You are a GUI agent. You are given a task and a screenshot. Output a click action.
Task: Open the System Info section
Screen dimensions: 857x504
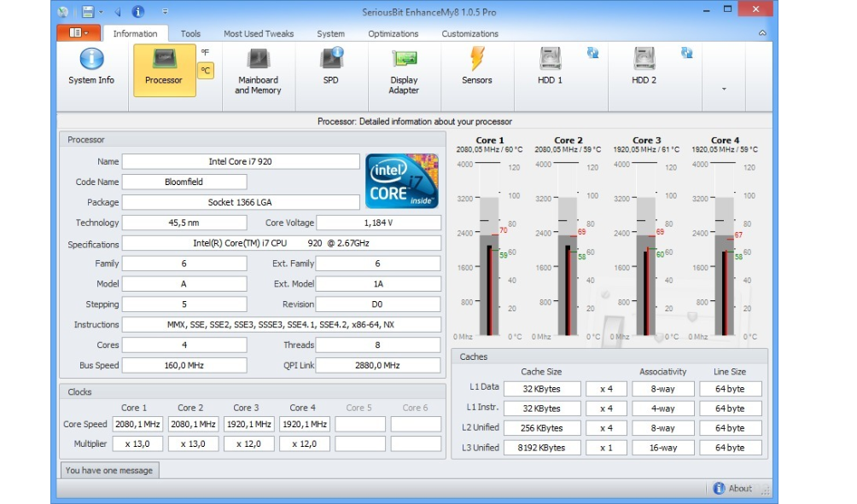pos(91,67)
